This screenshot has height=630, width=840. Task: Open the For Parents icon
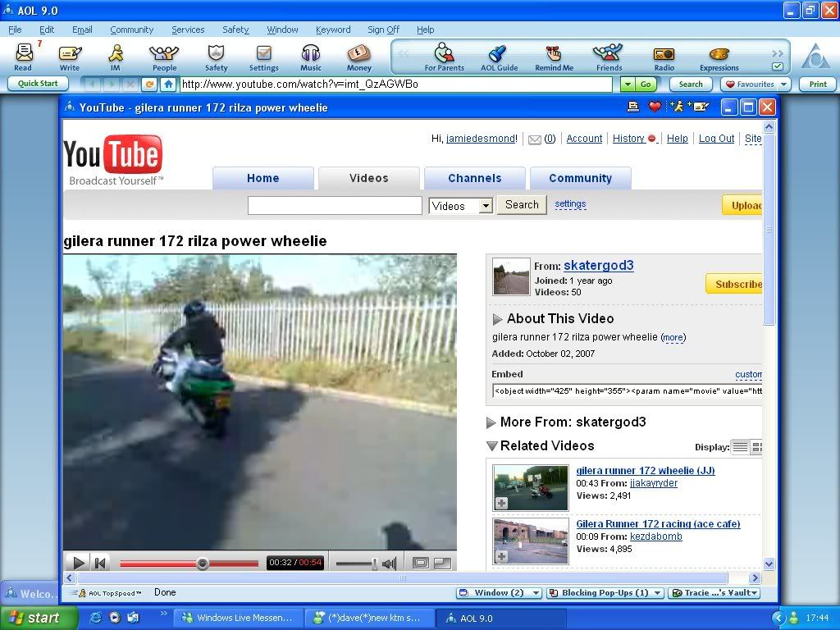444,57
